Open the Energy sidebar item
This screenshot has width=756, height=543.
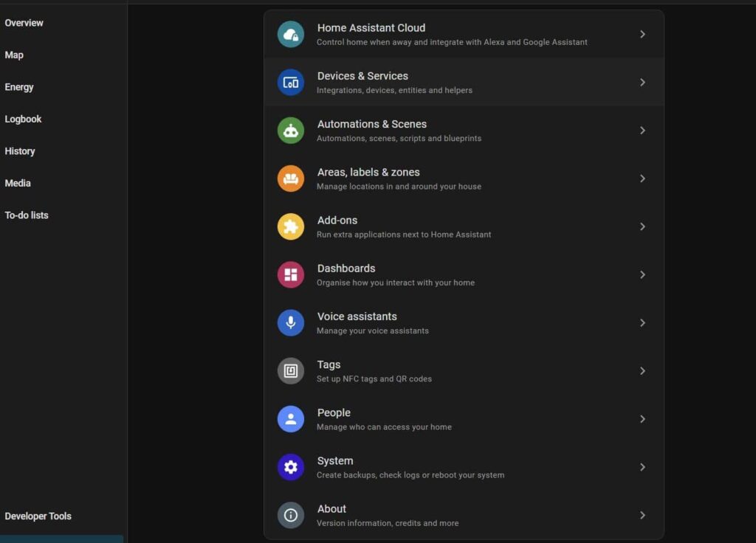point(19,87)
